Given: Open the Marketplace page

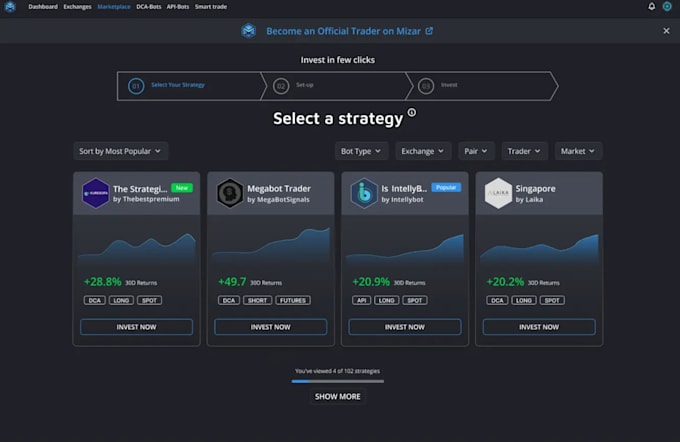Looking at the screenshot, I should pos(114,7).
